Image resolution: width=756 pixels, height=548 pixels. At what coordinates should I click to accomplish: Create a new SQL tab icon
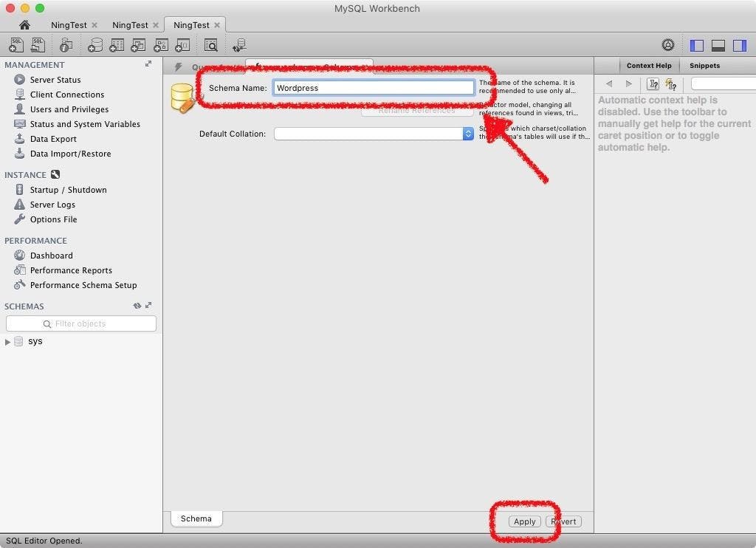16,45
